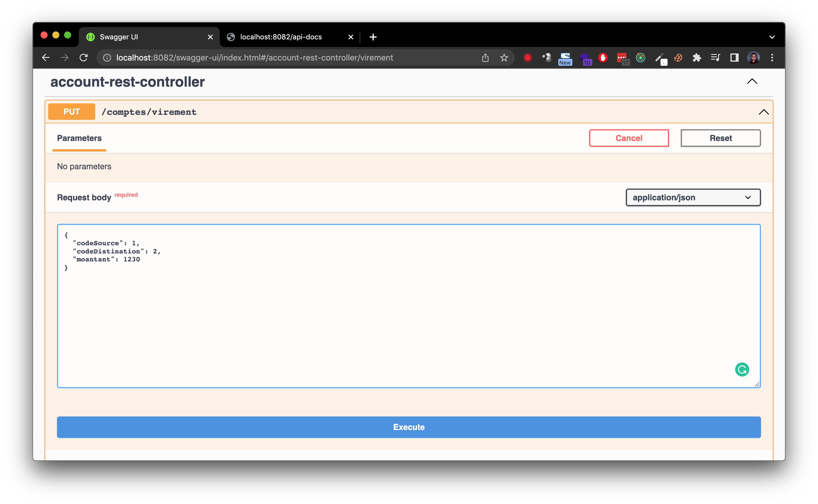Click the red record extension icon
This screenshot has height=504, width=818.
(527, 58)
